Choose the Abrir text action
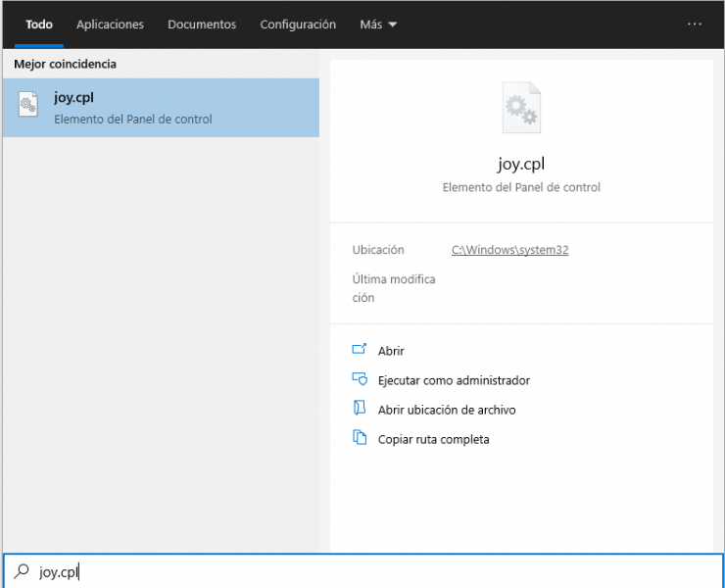The image size is (725, 588). [x=391, y=351]
